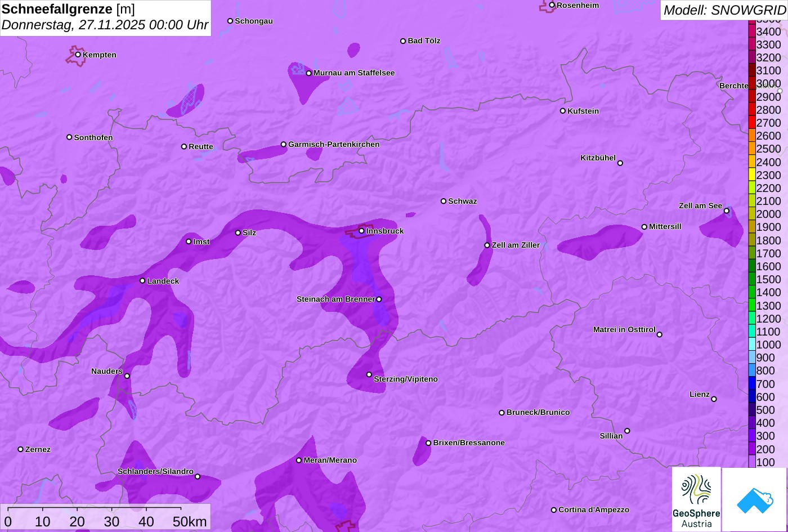Click the Kempten city marker
Viewport: 788px width, 532px height.
pos(78,55)
